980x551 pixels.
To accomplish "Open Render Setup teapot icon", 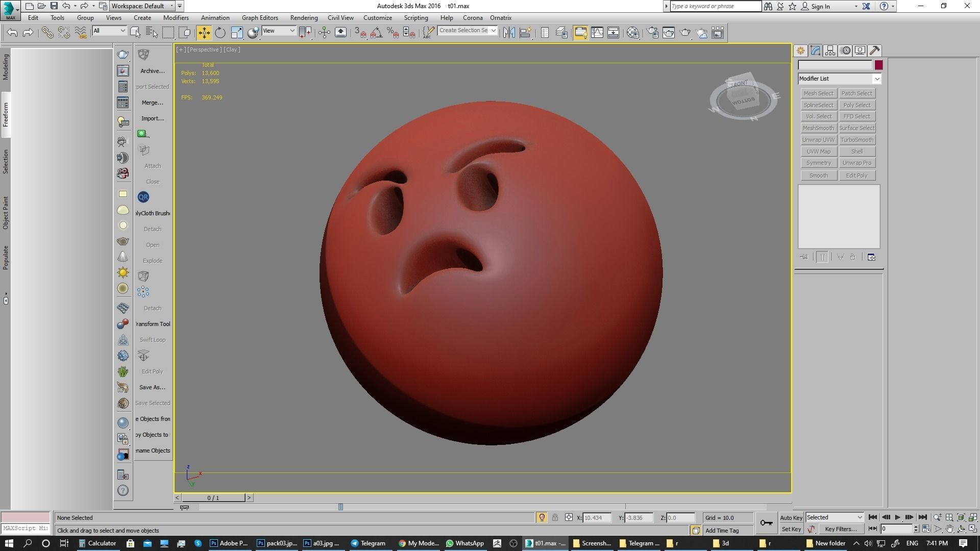I will coord(653,33).
